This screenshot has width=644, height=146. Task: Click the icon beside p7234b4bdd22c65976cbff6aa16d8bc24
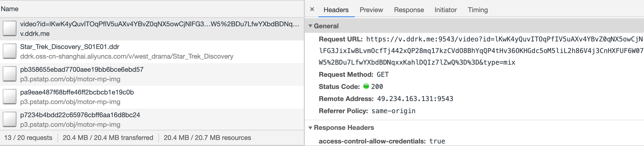[x=10, y=119]
